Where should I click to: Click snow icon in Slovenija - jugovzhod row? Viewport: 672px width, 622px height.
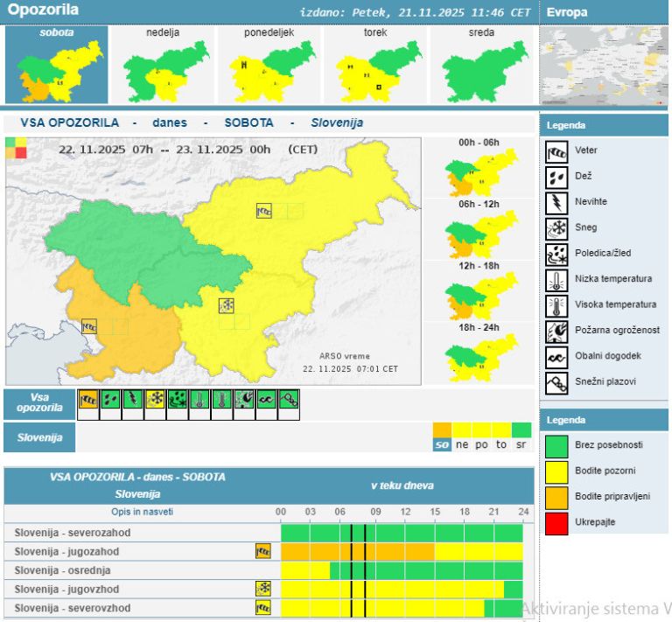click(262, 589)
